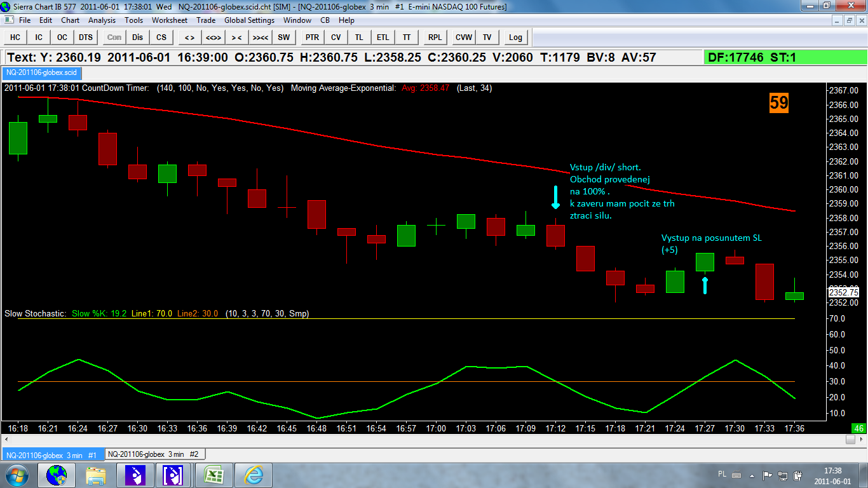This screenshot has height=488, width=868.
Task: Open Internet Explorer from the taskbar
Action: pos(253,475)
